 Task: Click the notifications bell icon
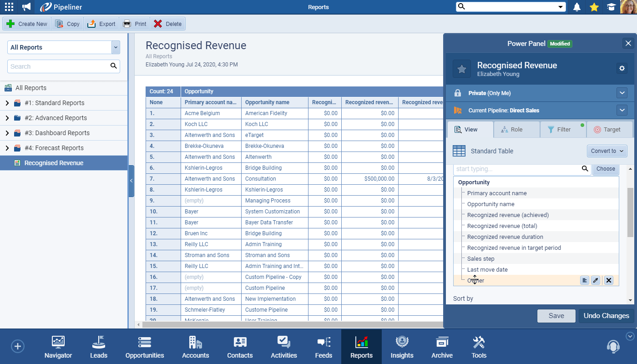coord(577,7)
